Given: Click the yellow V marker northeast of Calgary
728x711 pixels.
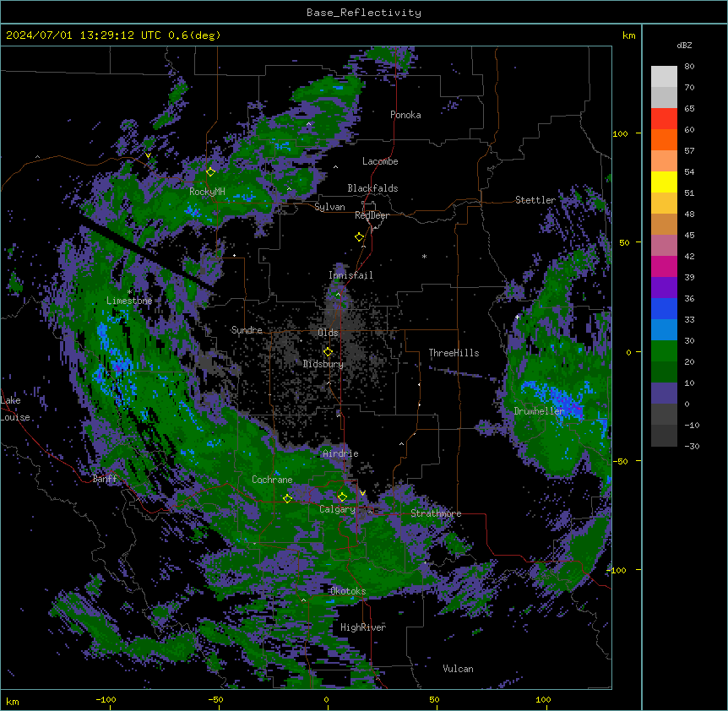Looking at the screenshot, I should pyautogui.click(x=362, y=493).
